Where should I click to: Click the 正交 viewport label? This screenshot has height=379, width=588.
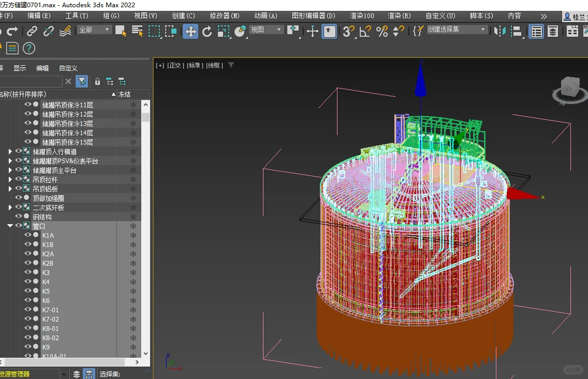click(x=175, y=65)
